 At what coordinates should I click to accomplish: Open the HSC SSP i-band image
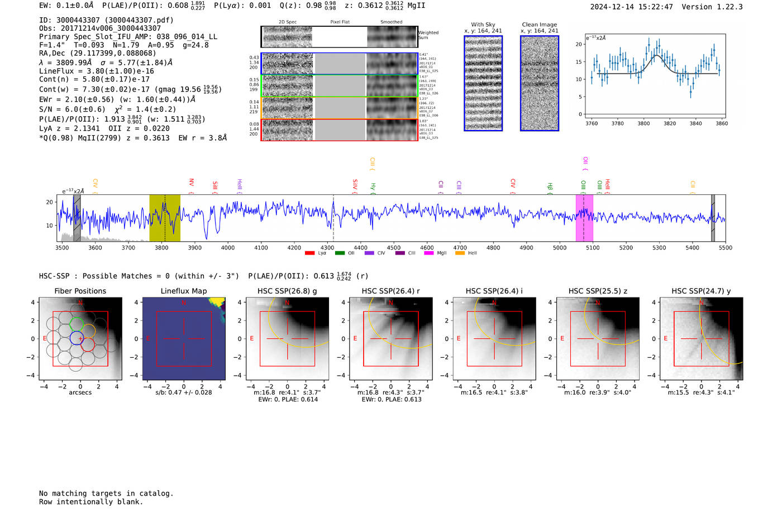click(494, 338)
